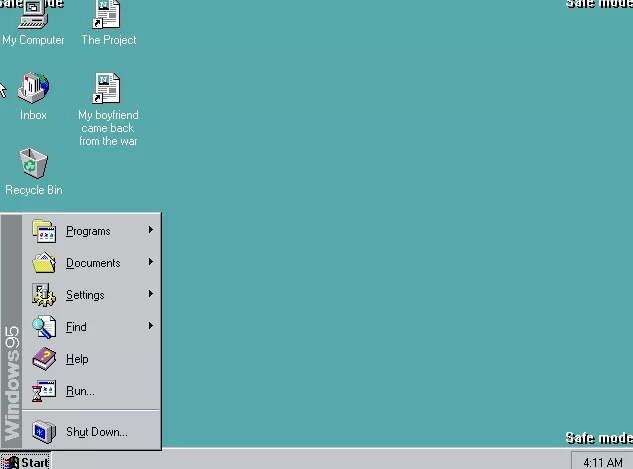This screenshot has width=633, height=469.
Task: Click the 4:11 AM taskbar clock
Action: (x=601, y=462)
